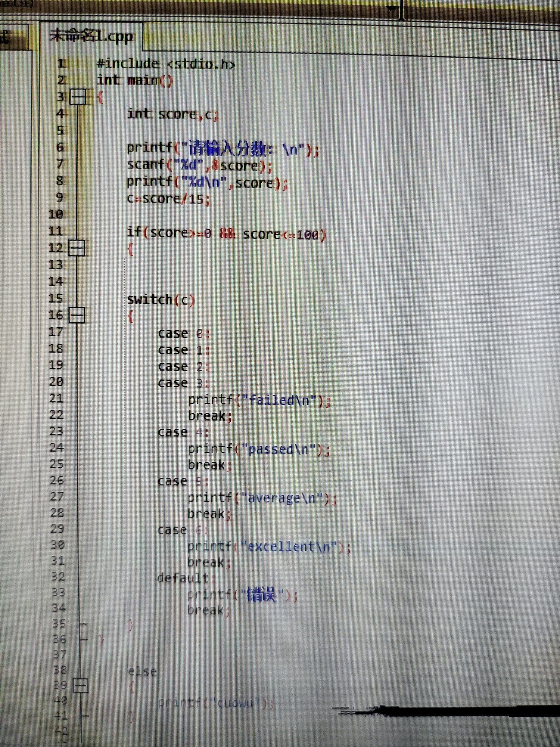
Task: Click the printf("错误") line
Action: [242, 594]
